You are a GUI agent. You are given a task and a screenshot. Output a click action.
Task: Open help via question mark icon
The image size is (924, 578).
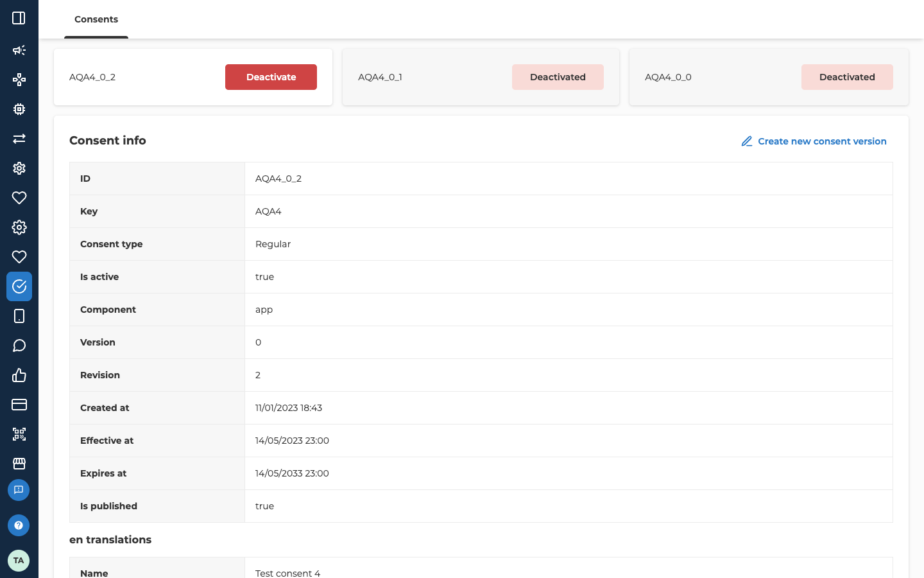[19, 525]
